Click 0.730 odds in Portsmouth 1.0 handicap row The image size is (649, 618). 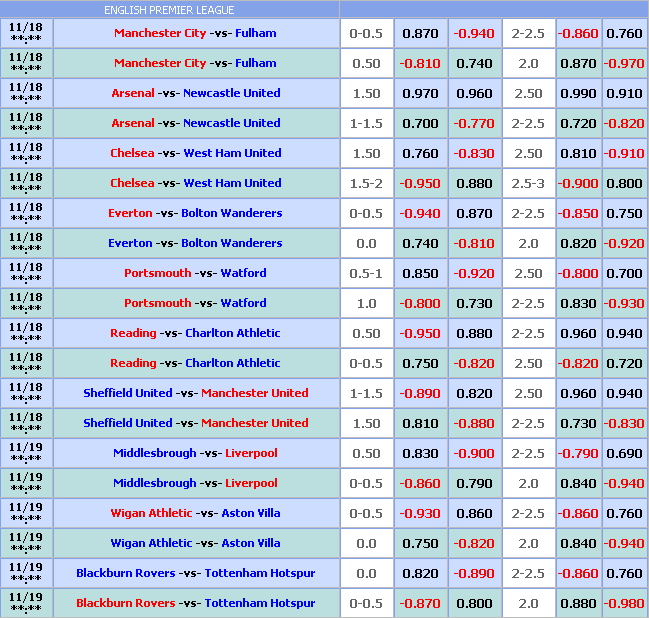point(474,303)
